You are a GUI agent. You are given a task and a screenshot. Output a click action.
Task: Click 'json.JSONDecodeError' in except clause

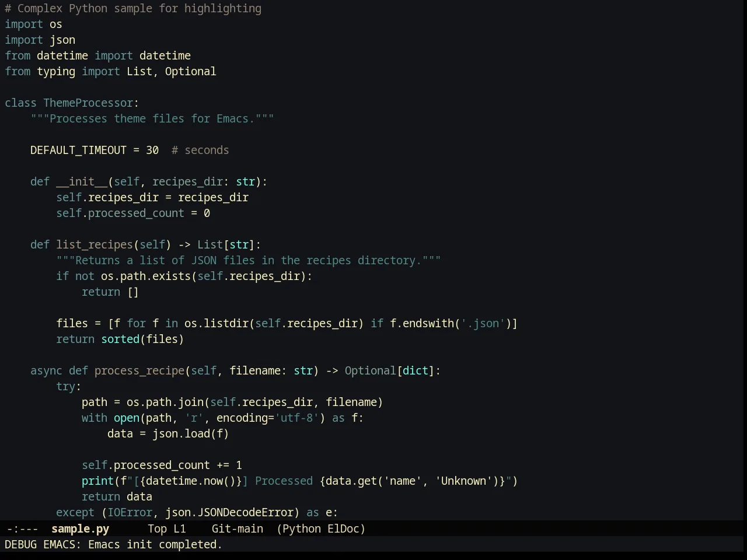pos(229,513)
